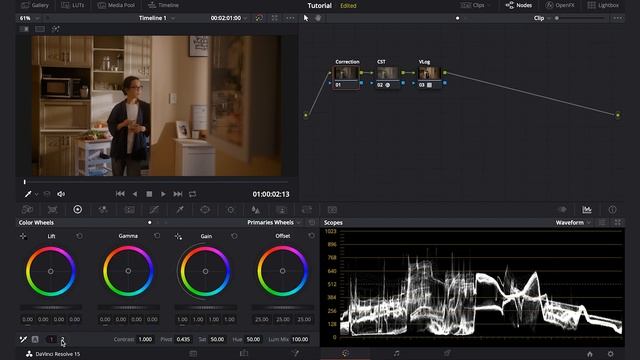Show the Scopes panel icon
The height and width of the screenshot is (360, 640).
point(587,209)
